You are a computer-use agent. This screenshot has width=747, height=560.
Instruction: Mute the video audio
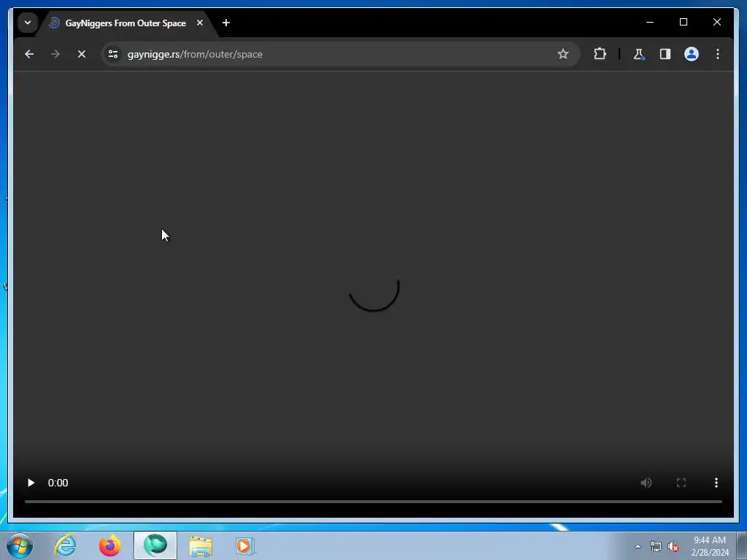pos(646,483)
